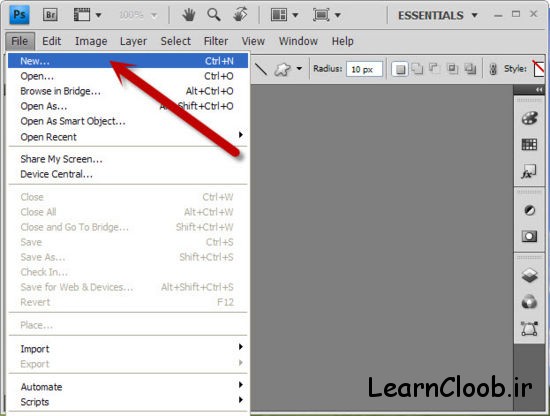Open the Style swatch picker
The height and width of the screenshot is (416, 550).
pyautogui.click(x=538, y=69)
